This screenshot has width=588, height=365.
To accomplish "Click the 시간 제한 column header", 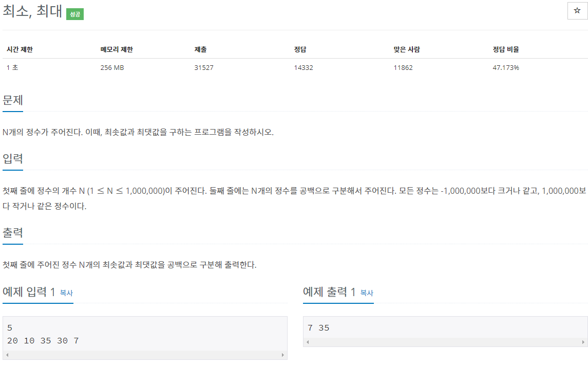I will pos(20,49).
